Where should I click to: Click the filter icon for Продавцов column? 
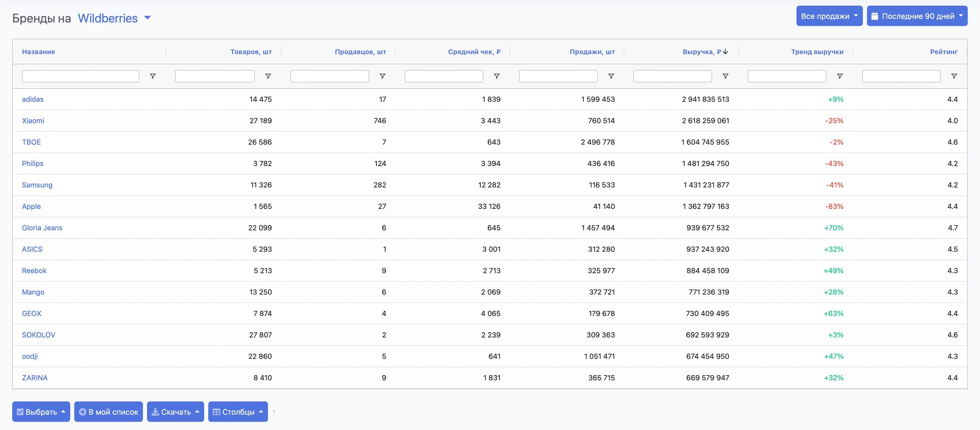point(382,76)
